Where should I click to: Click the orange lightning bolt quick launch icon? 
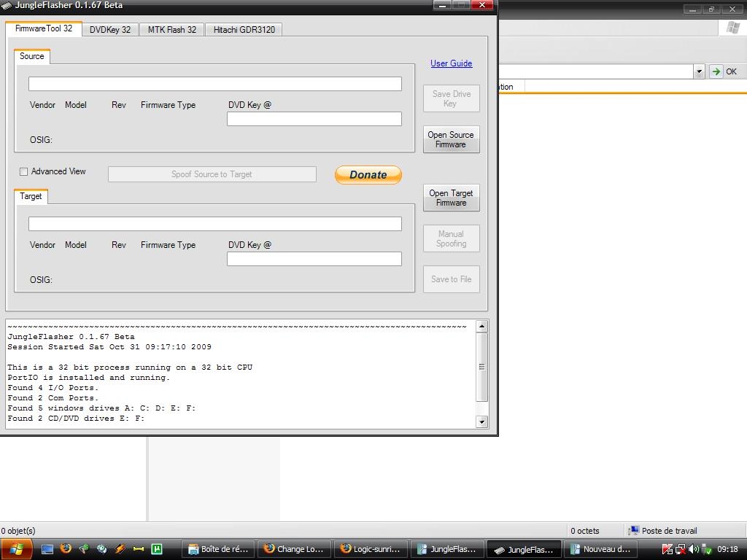(x=120, y=548)
